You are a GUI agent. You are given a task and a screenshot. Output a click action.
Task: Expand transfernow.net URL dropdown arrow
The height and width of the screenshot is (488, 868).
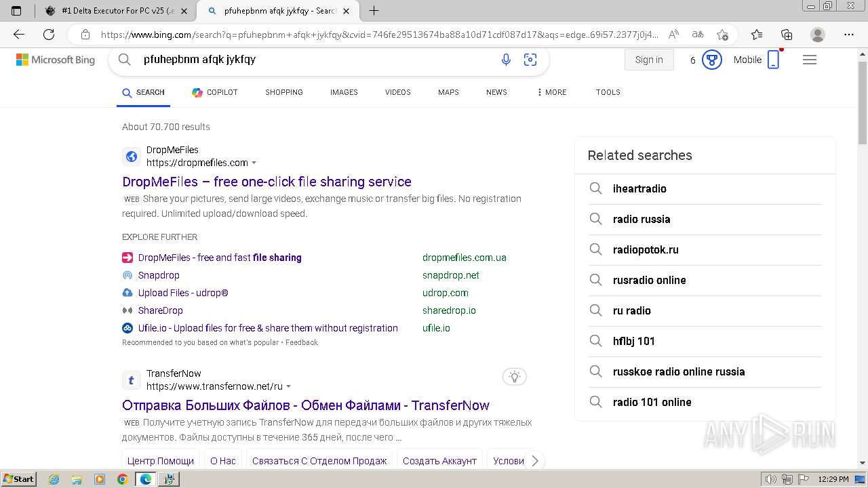(289, 386)
